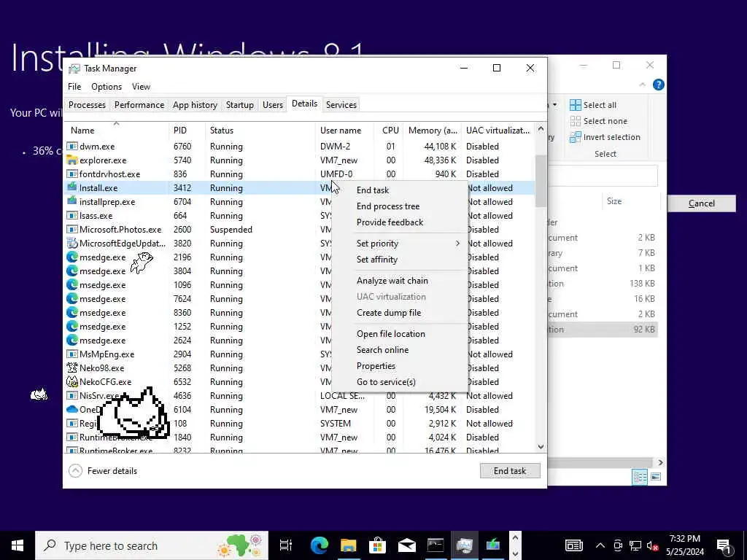Sort by Memory column header
Image resolution: width=747 pixels, height=560 pixels.
pos(433,130)
